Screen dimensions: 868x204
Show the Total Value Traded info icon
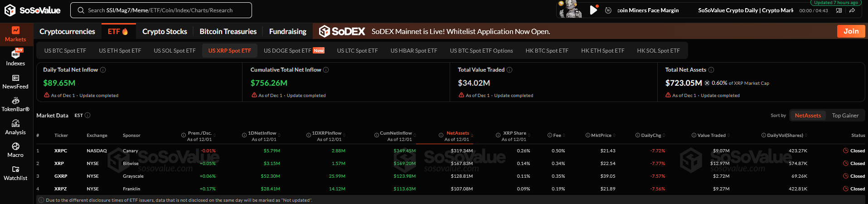[509, 70]
